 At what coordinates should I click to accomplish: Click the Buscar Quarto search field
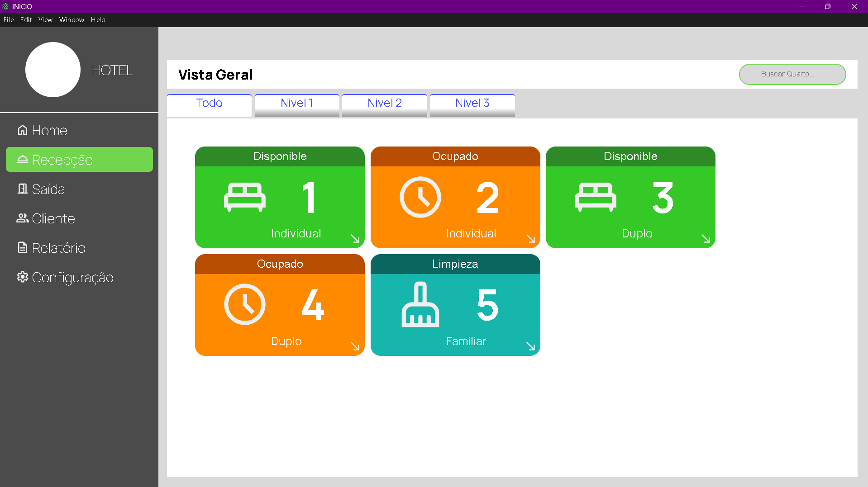(792, 74)
